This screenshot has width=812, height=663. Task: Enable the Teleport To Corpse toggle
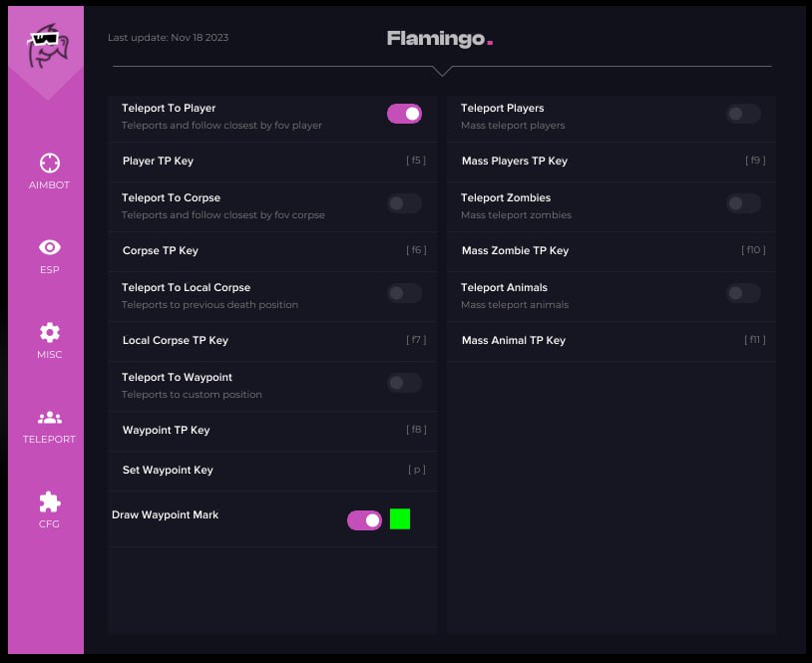pyautogui.click(x=404, y=203)
